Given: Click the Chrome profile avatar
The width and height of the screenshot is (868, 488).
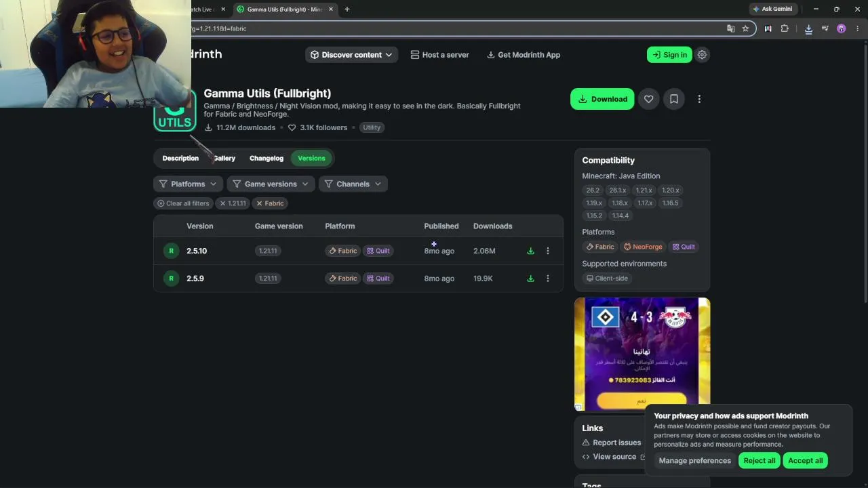Looking at the screenshot, I should (841, 28).
